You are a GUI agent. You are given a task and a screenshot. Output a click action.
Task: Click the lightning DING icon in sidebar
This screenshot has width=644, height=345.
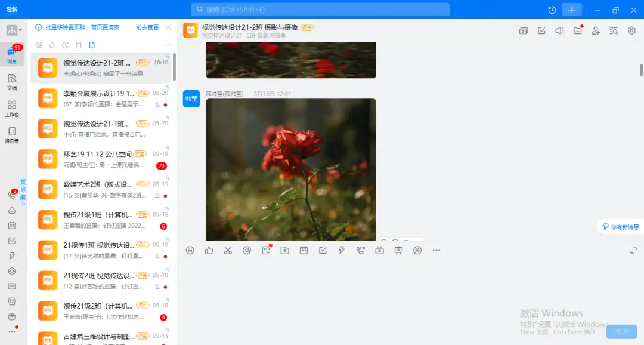pos(12,256)
